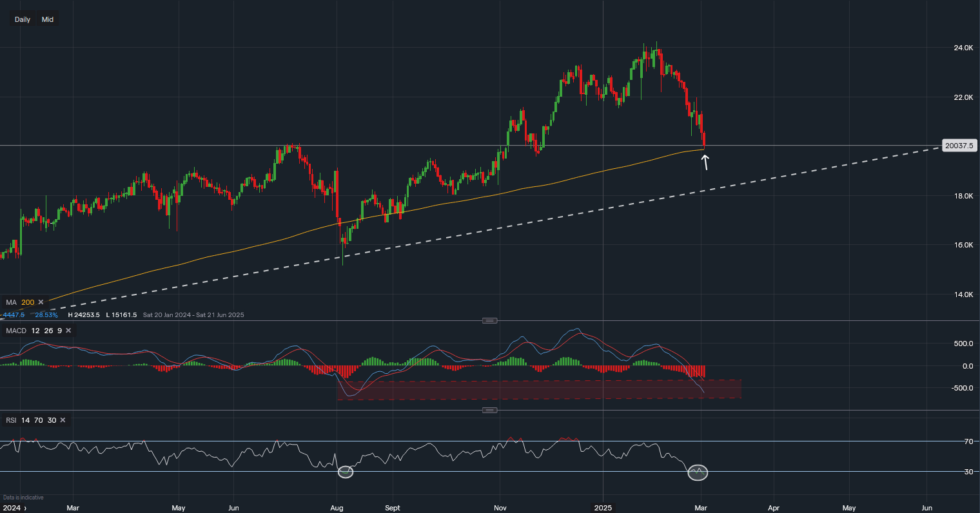Screen dimensions: 980x513
Task: Click the RSI panel resize grip handle
Action: coord(488,409)
